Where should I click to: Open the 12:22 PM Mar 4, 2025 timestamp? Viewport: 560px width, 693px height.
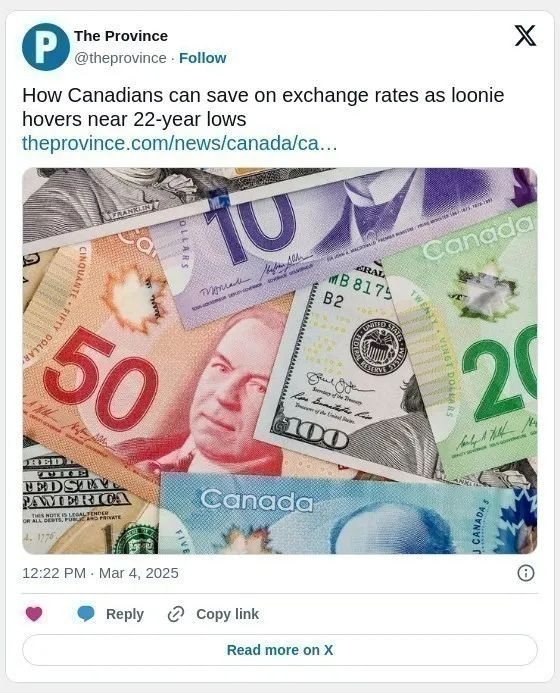coord(100,573)
